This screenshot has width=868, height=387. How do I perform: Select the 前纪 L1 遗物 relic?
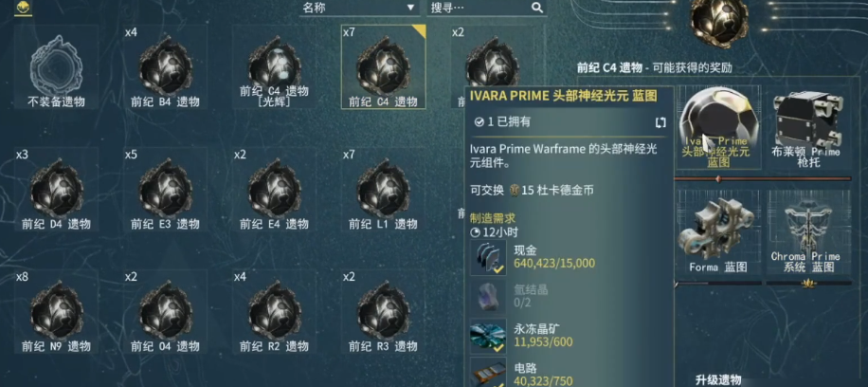383,190
